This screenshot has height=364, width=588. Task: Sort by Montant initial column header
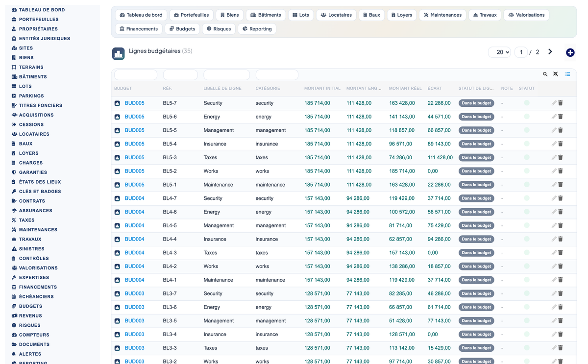(322, 89)
